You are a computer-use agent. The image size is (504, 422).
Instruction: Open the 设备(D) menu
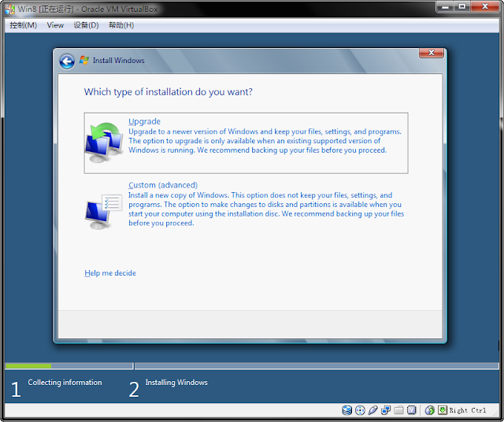coord(86,25)
